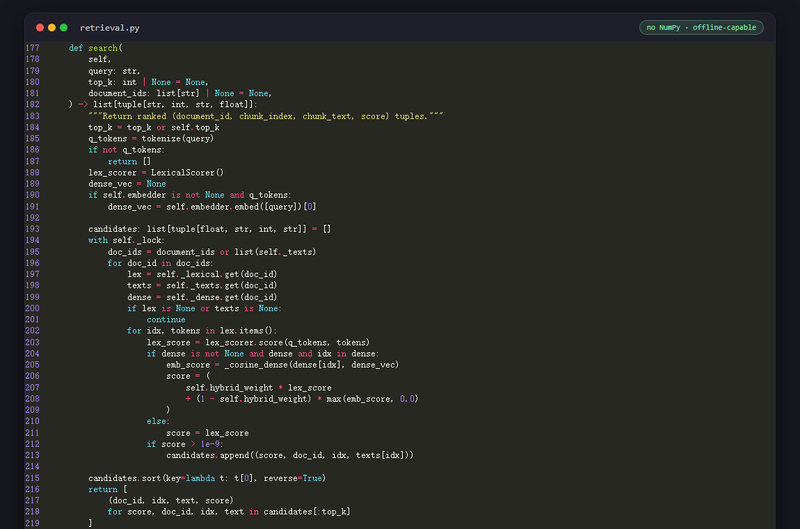Click 'lex_scorer.score(q_tokens, tokens)' line
The height and width of the screenshot is (529, 800).
tap(258, 343)
